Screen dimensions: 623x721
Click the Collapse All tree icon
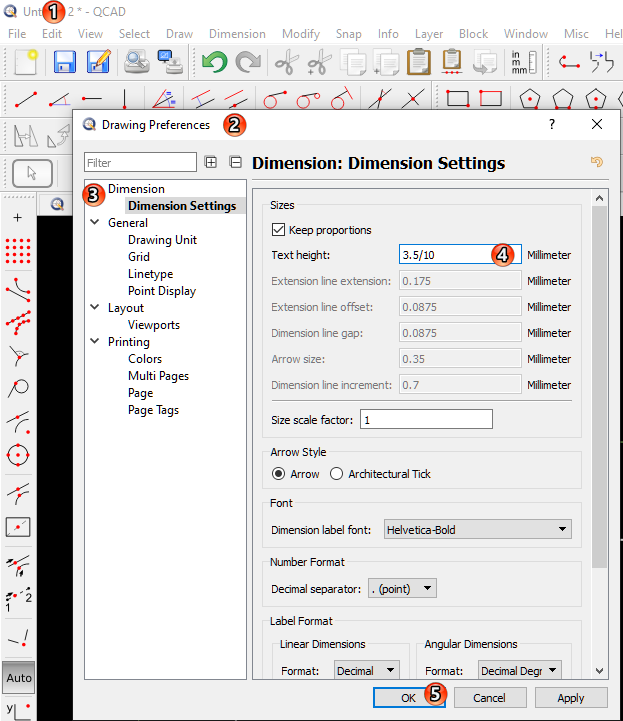point(236,162)
